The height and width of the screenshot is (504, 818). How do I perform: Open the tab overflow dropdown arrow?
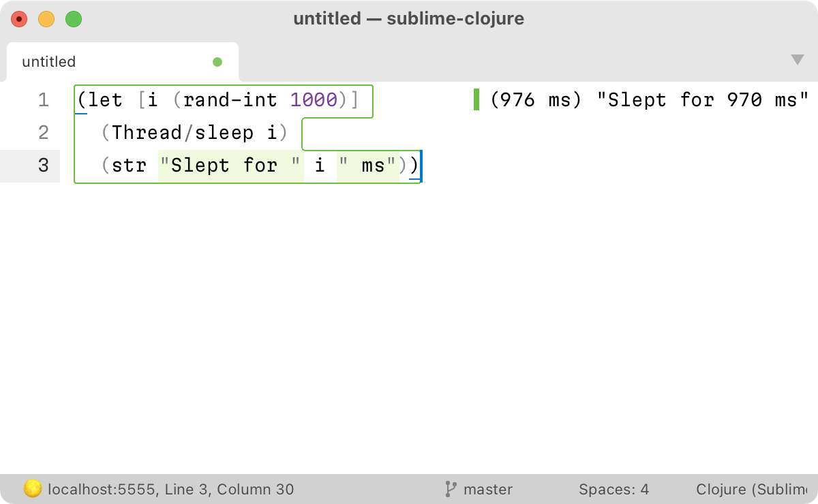coord(798,60)
